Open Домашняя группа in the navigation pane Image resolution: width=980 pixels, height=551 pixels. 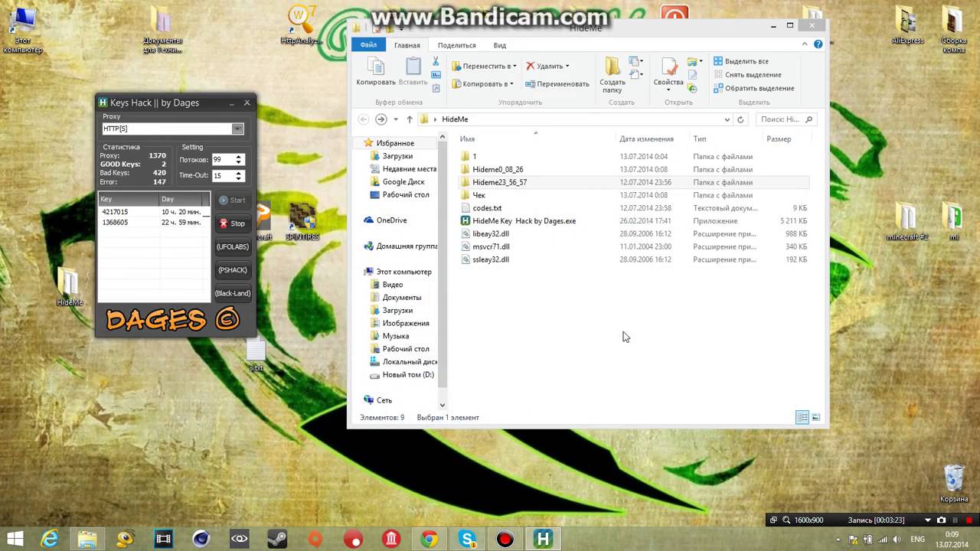coord(407,246)
